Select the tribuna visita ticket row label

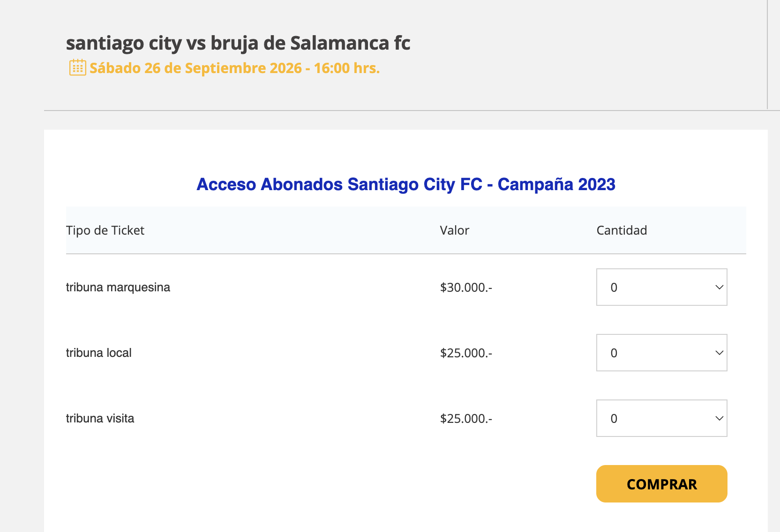(x=100, y=418)
